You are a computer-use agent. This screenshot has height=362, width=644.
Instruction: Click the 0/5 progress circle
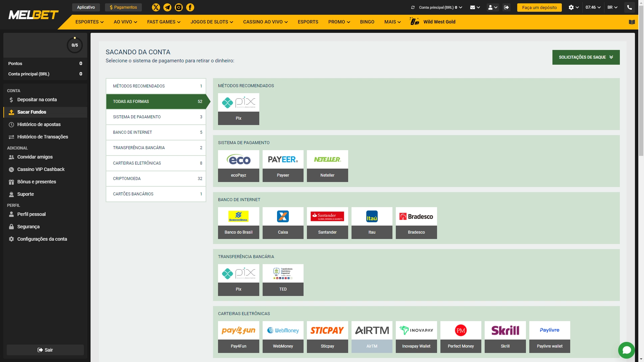click(75, 45)
